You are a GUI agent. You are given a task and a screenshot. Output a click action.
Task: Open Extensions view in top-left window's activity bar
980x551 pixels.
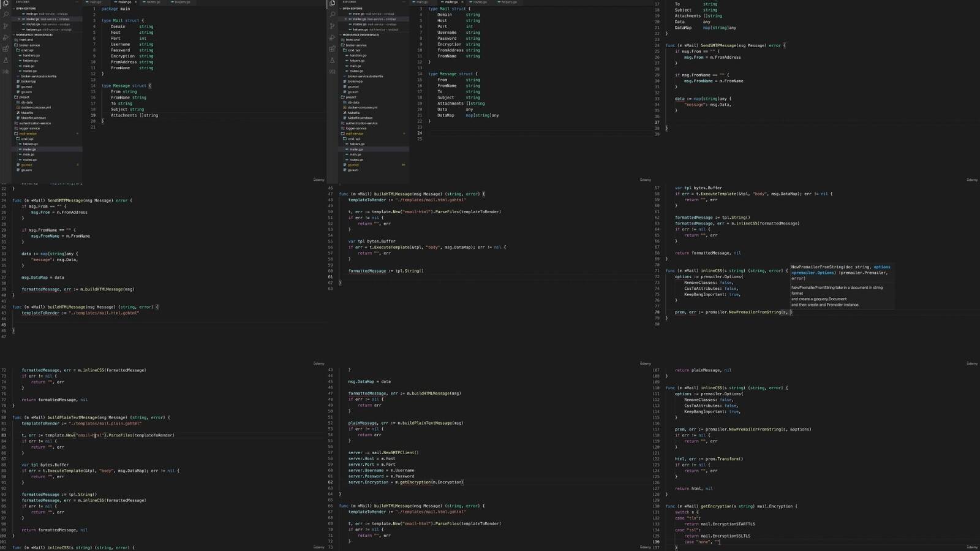click(x=6, y=49)
